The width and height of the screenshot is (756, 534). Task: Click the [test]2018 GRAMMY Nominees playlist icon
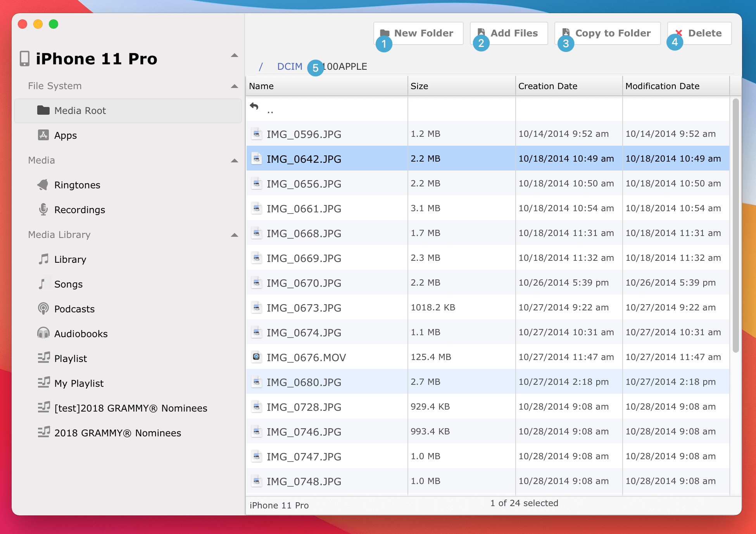(43, 407)
